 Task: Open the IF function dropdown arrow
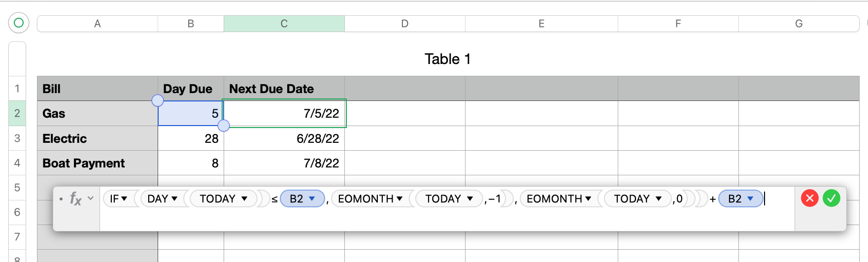click(x=124, y=199)
